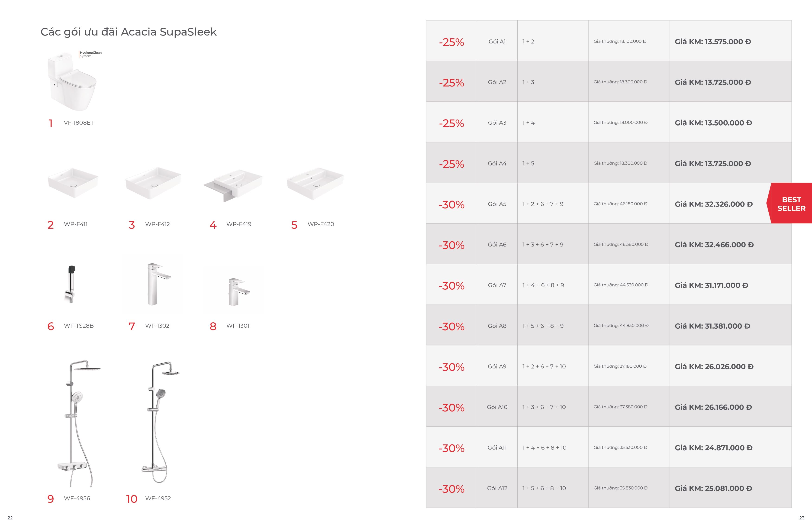Click the HygieneClean System logo
The width and height of the screenshot is (812, 528).
point(90,54)
